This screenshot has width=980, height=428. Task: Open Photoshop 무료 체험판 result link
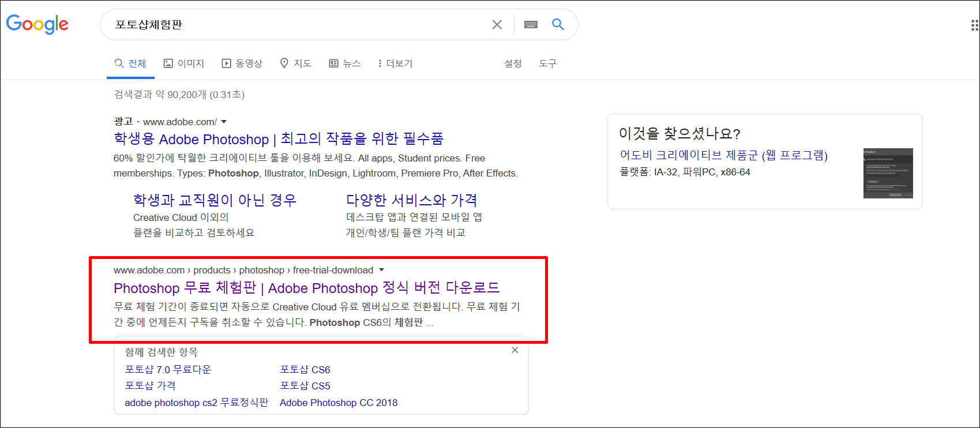click(x=307, y=288)
